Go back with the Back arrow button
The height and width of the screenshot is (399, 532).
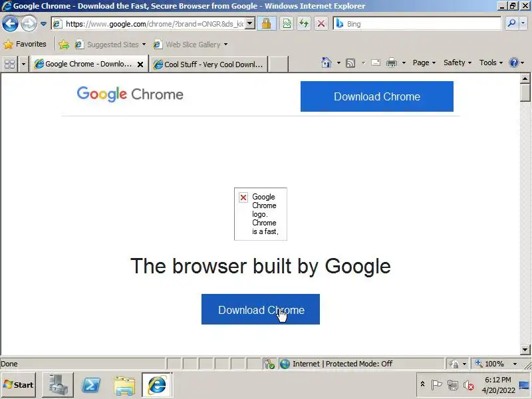tap(10, 24)
